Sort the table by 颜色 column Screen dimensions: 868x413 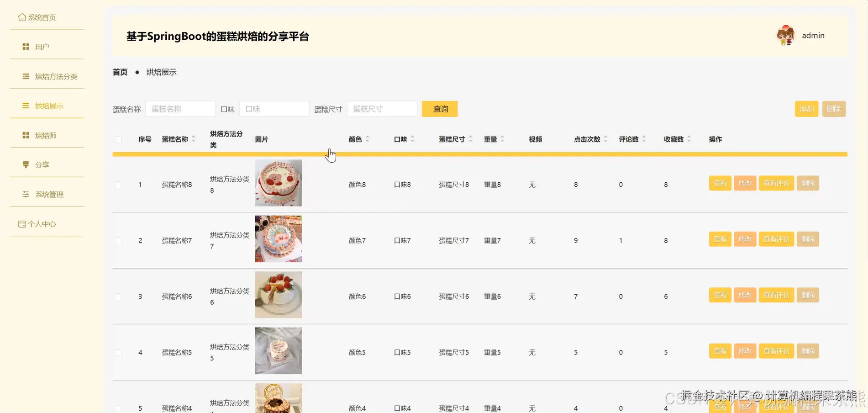(368, 139)
